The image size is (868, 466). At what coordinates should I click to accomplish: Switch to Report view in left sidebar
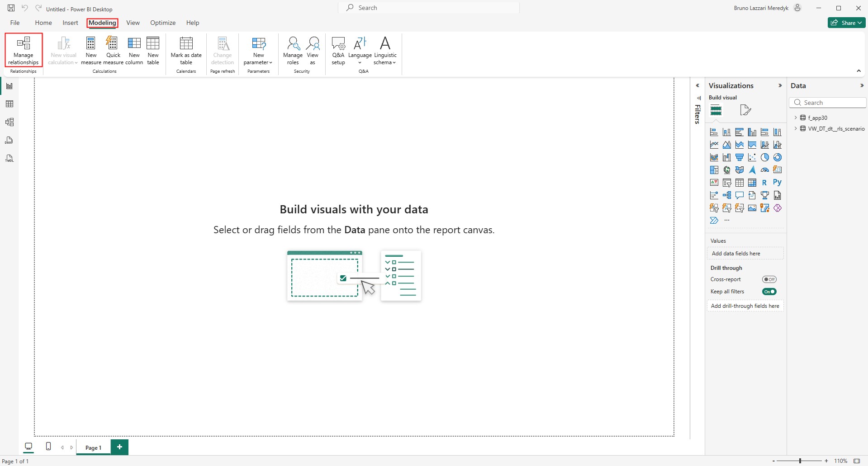tap(9, 86)
